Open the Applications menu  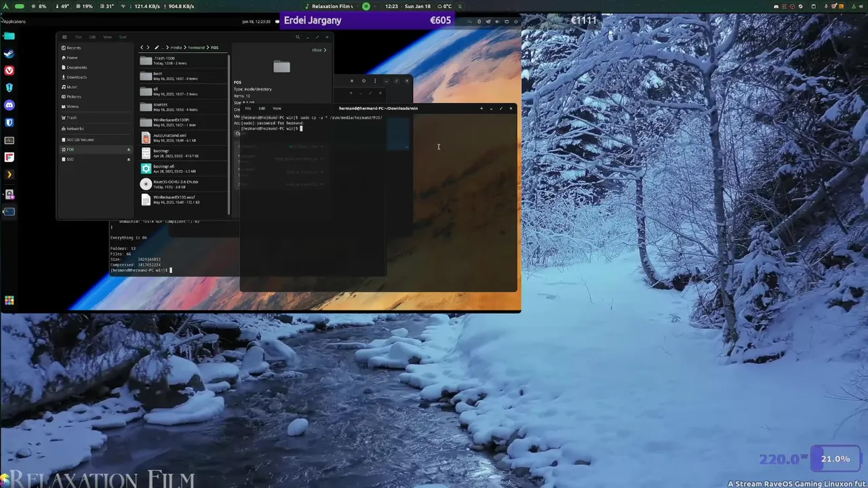point(14,21)
